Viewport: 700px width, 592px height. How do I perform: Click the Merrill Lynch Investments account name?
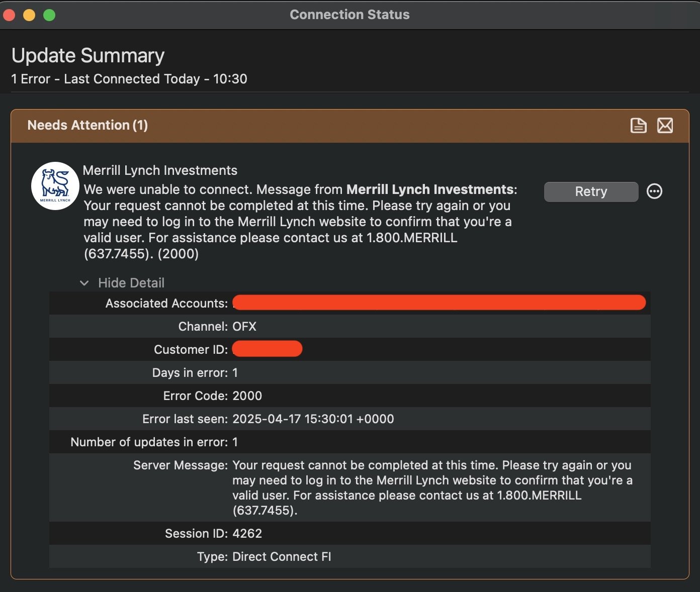point(160,170)
